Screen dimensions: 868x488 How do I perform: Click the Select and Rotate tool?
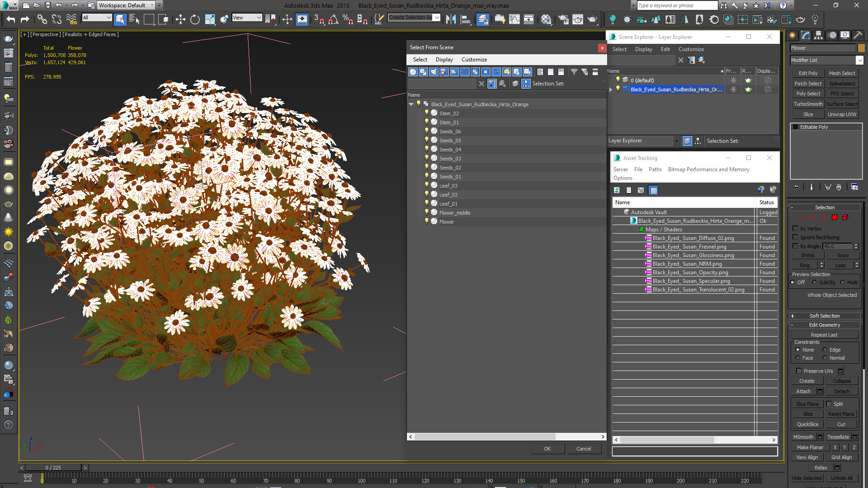195,19
